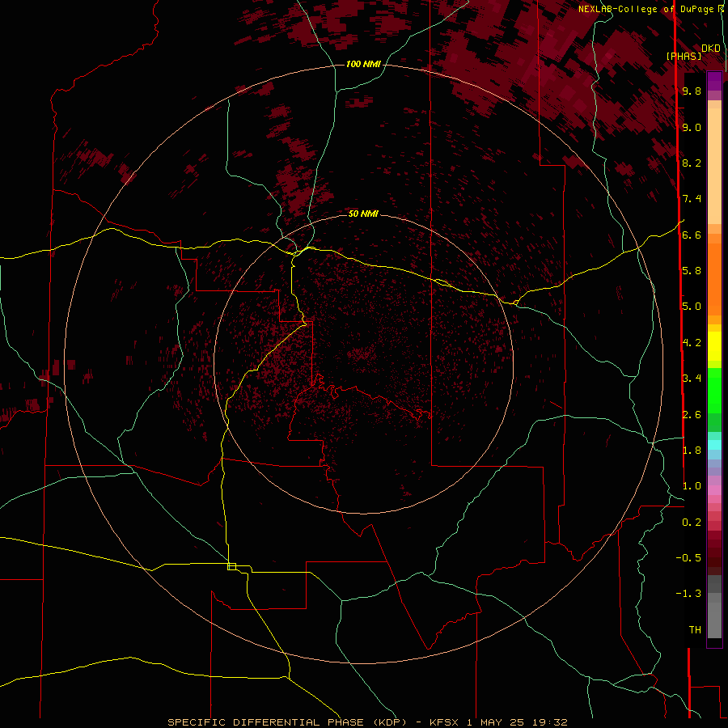Click the "DKD" units label above legend
Image resolution: width=728 pixels, height=728 pixels.
711,49
